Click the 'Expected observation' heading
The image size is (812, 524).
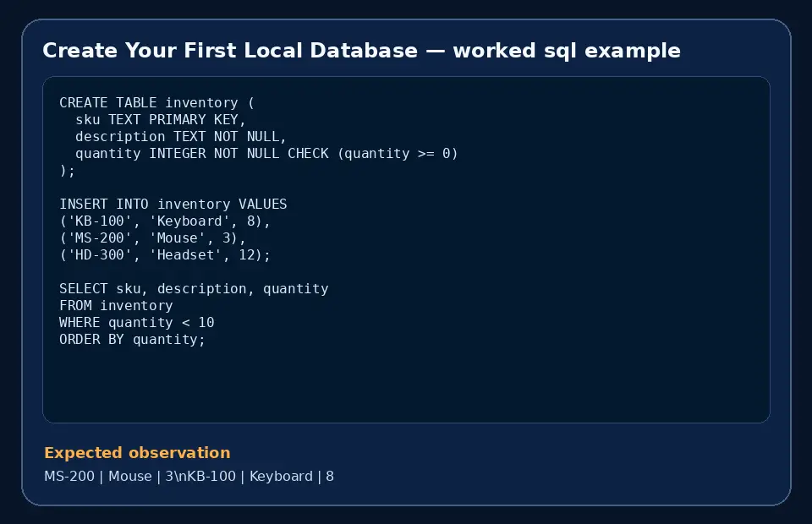coord(137,453)
